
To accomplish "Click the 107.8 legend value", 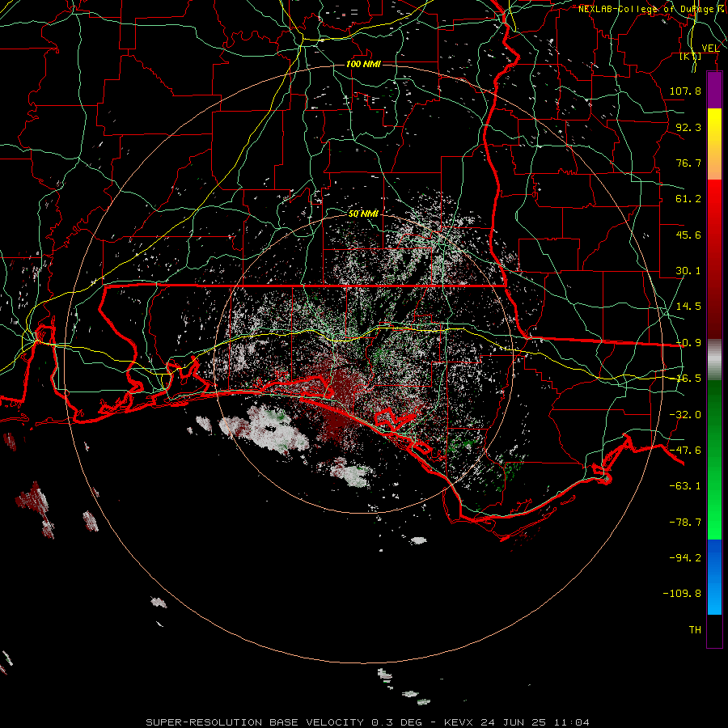I will pos(685,91).
